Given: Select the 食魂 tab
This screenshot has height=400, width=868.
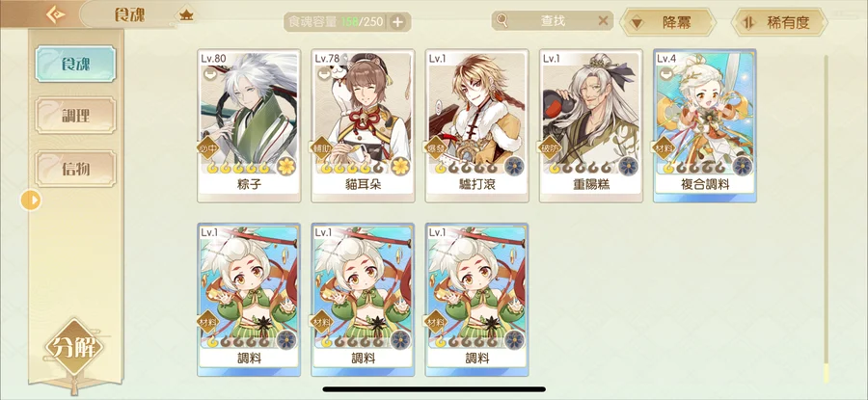Looking at the screenshot, I should coord(75,64).
